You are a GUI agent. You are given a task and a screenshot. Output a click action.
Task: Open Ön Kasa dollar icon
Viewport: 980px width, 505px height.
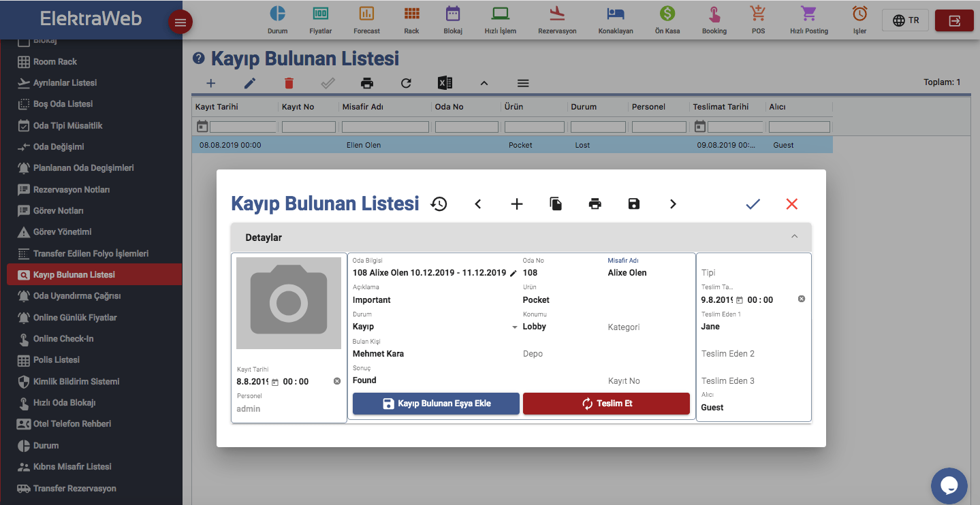(x=667, y=14)
